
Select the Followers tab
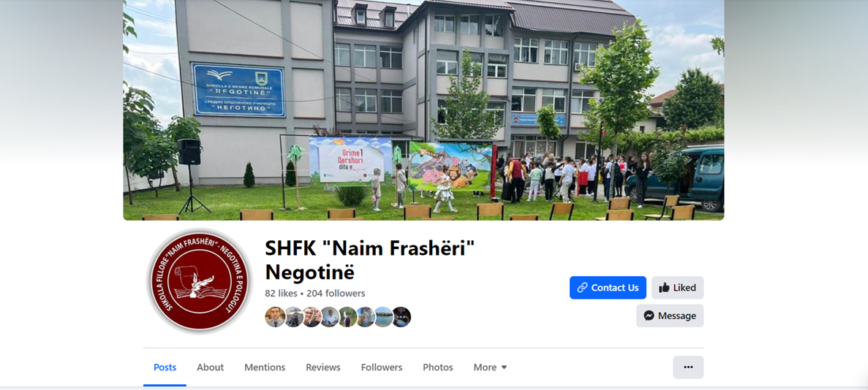pyautogui.click(x=382, y=367)
